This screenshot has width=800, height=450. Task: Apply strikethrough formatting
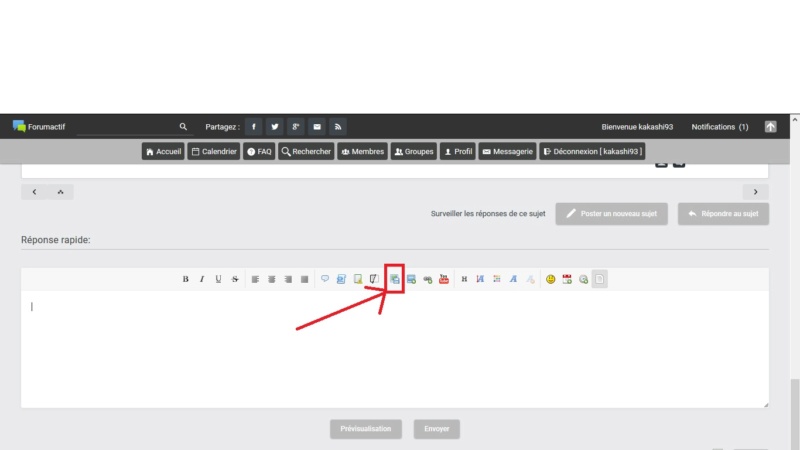click(x=235, y=279)
